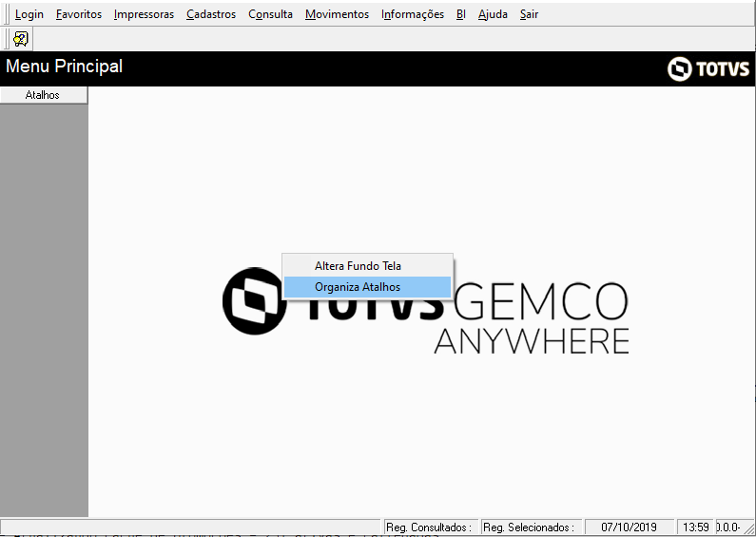Open the BI menu
This screenshot has width=756, height=537.
pos(460,14)
